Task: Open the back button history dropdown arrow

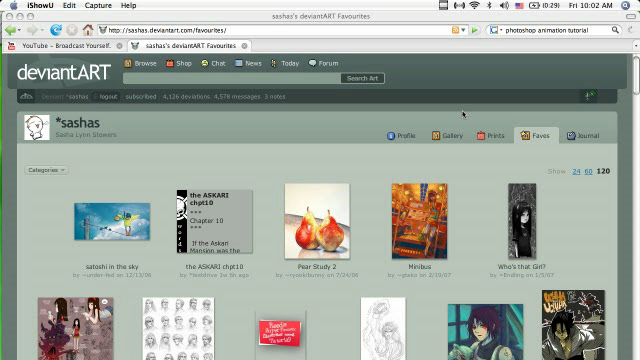Action: click(x=19, y=30)
